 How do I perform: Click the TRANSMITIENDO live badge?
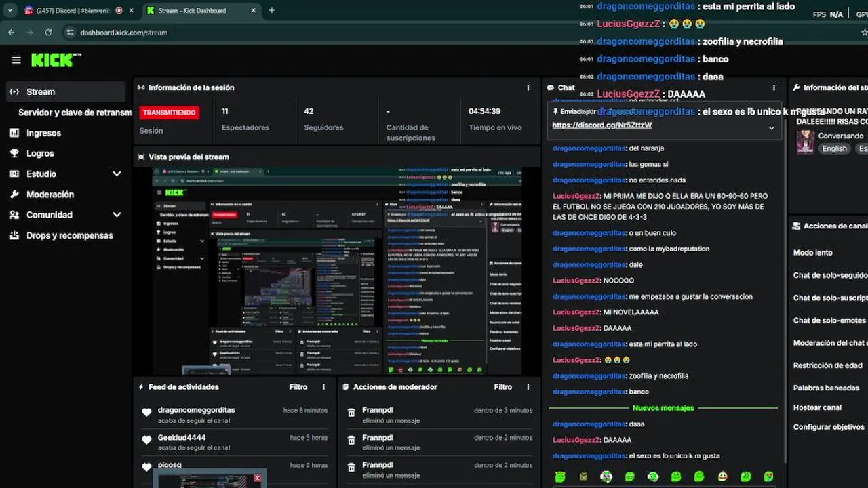(169, 113)
